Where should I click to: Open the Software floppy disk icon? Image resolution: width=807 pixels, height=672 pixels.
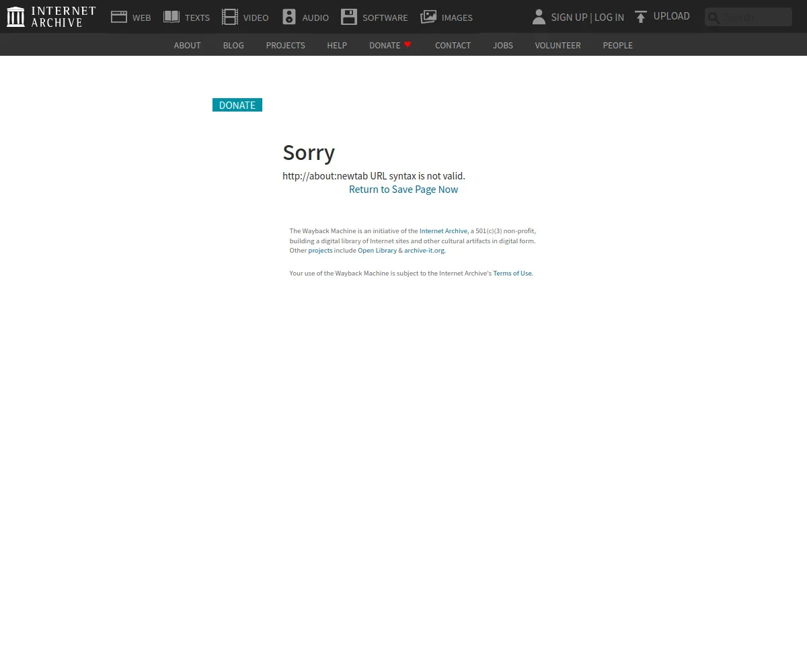(x=349, y=17)
